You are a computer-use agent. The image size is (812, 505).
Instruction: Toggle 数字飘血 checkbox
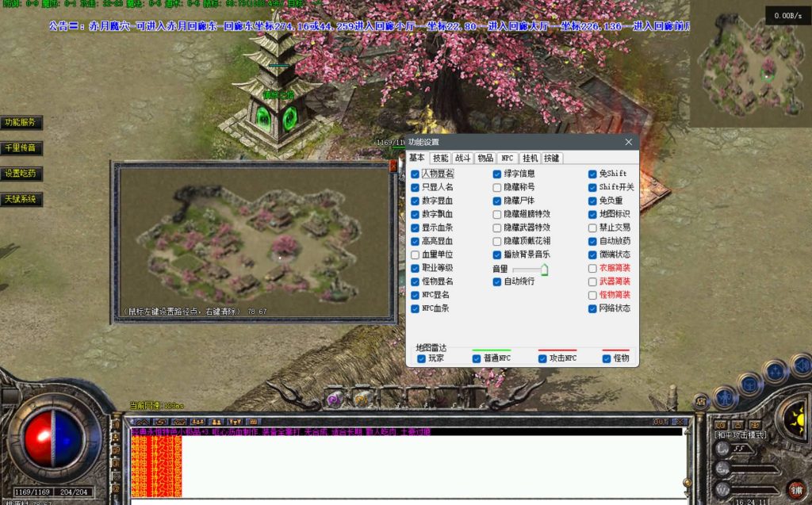(415, 214)
